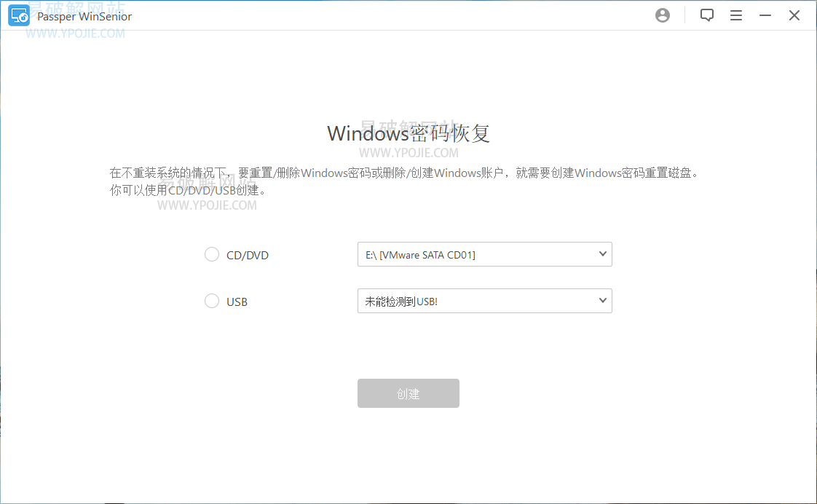
Task: Open the hamburger menu
Action: point(735,15)
